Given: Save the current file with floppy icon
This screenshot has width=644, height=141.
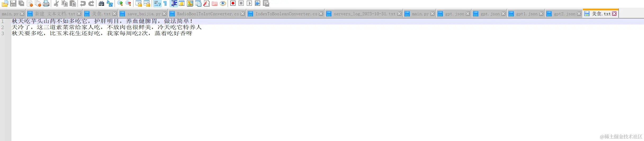Looking at the screenshot, I should [x=13, y=3].
